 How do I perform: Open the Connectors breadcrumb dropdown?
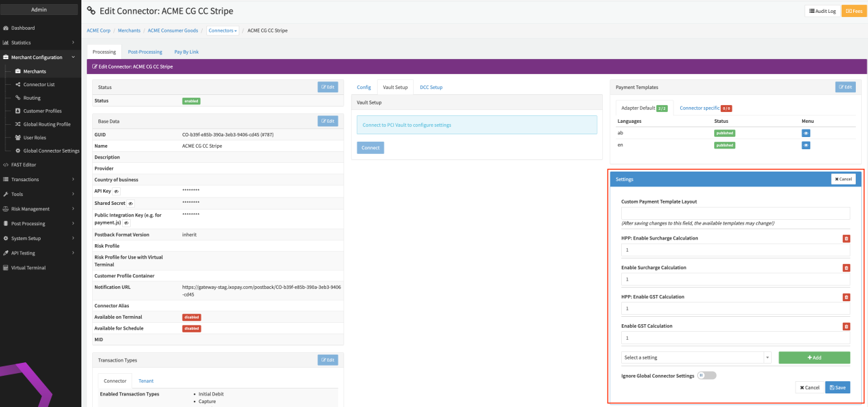pyautogui.click(x=223, y=31)
